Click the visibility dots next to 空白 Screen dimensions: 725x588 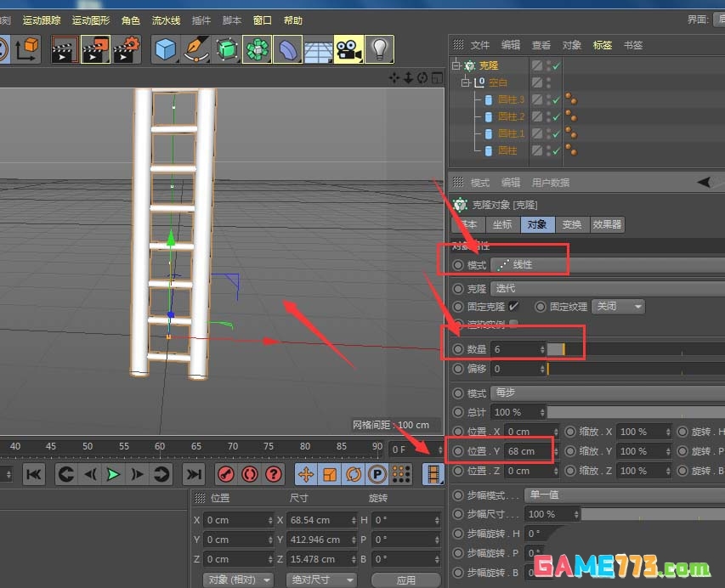pyautogui.click(x=547, y=82)
